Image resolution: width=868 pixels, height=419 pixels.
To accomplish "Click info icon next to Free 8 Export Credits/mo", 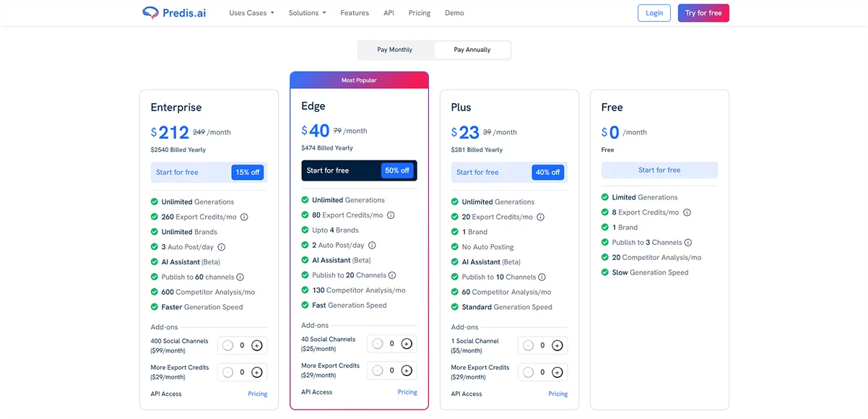I will [x=687, y=212].
